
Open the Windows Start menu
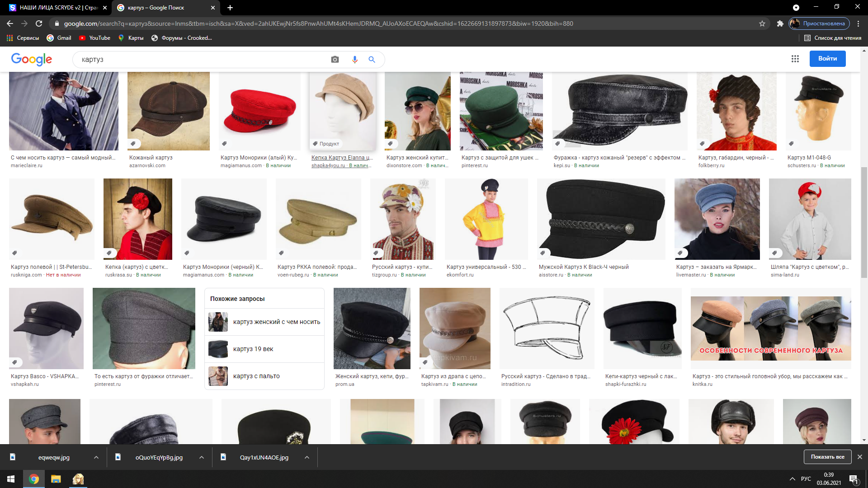tap(11, 479)
